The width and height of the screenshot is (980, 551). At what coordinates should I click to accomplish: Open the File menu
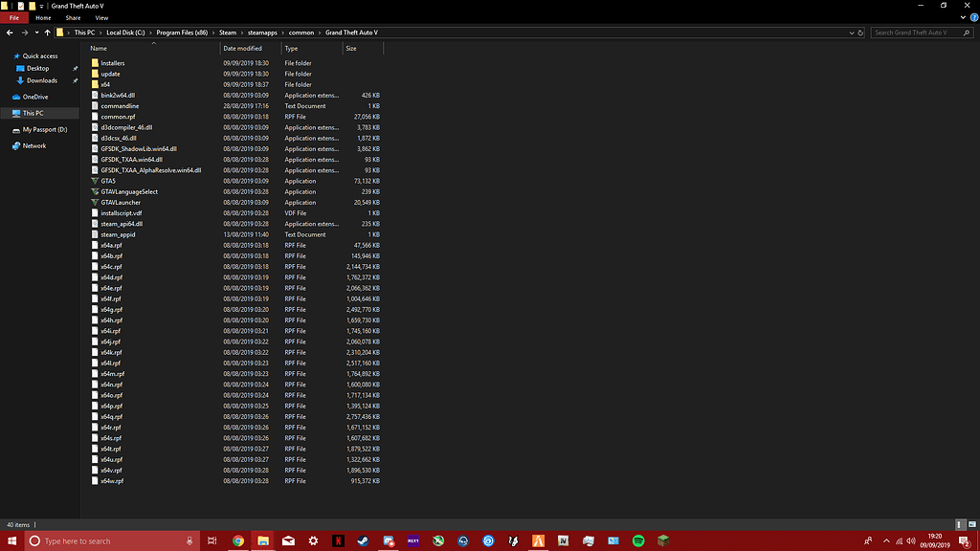[13, 17]
